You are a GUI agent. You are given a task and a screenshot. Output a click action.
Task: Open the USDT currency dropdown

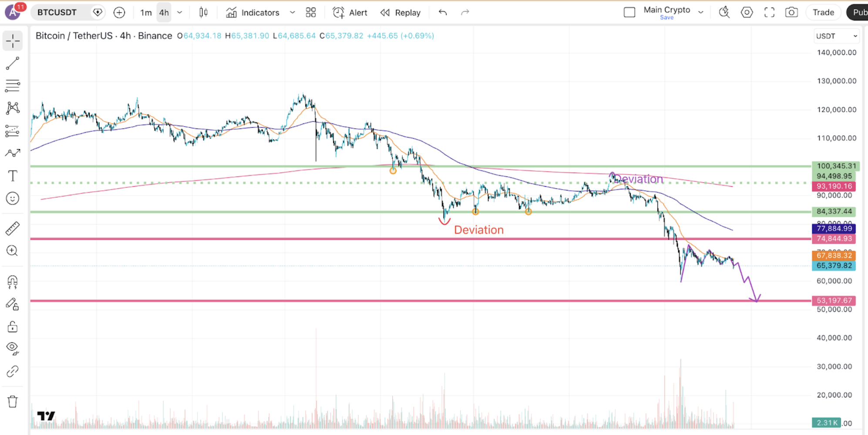click(x=836, y=36)
